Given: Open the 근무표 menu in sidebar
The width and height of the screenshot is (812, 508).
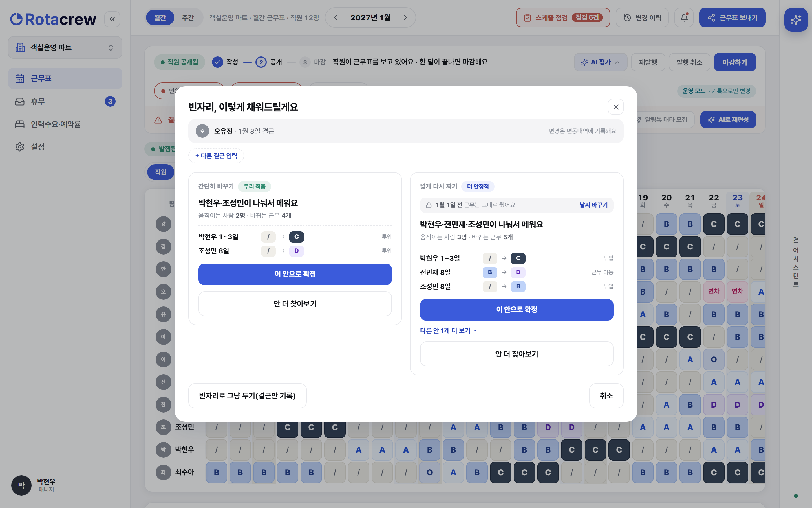Looking at the screenshot, I should (x=65, y=78).
